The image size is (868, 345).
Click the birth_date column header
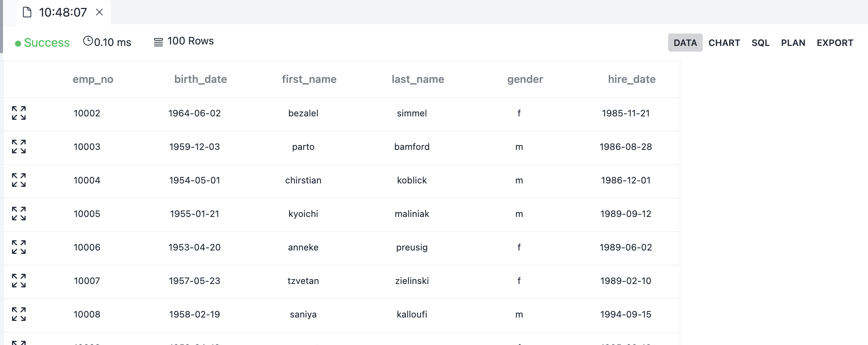201,79
